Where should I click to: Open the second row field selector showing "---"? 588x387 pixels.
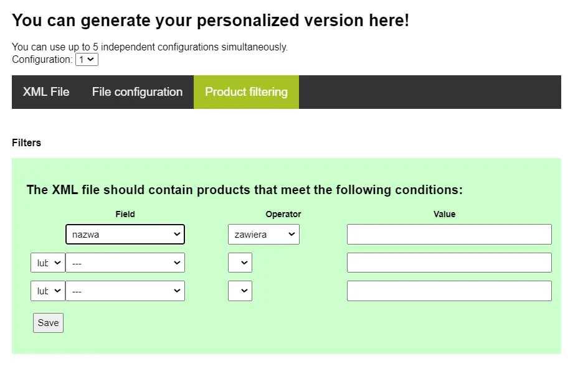(125, 262)
